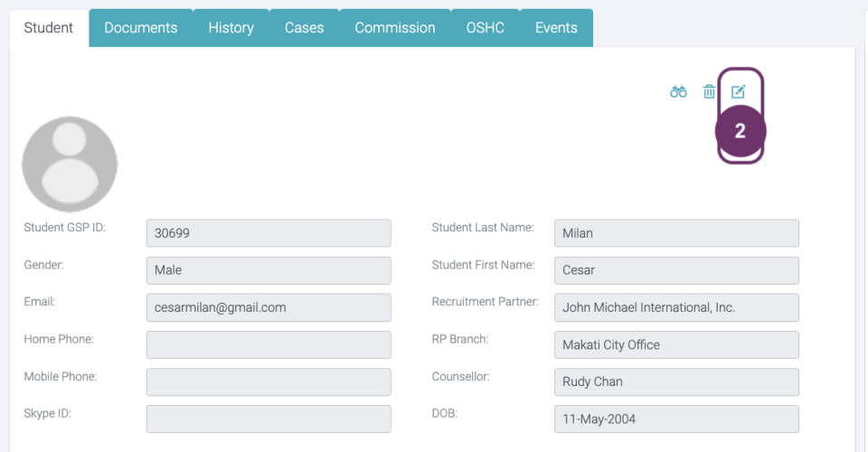Open the History tab
This screenshot has height=452, width=868.
click(231, 28)
